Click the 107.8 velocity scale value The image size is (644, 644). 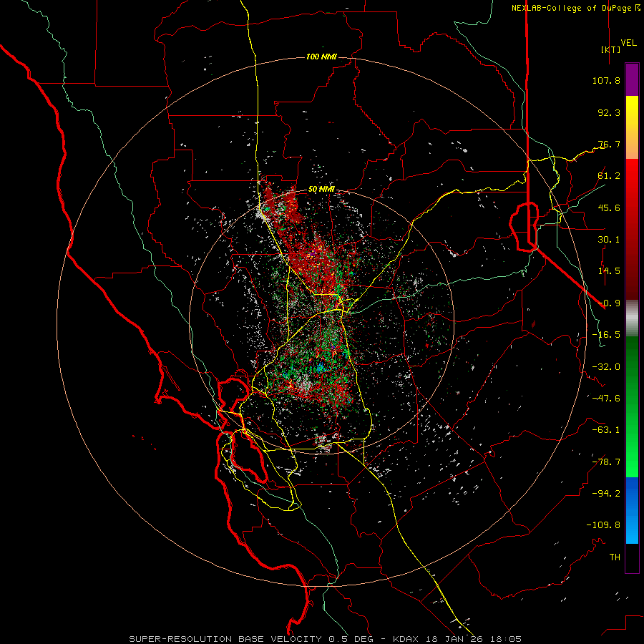(x=606, y=80)
